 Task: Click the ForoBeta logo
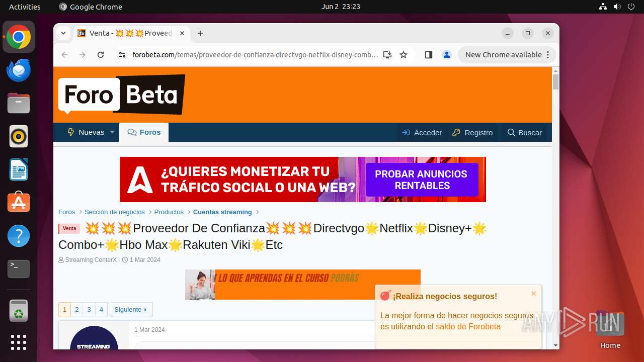[x=122, y=95]
